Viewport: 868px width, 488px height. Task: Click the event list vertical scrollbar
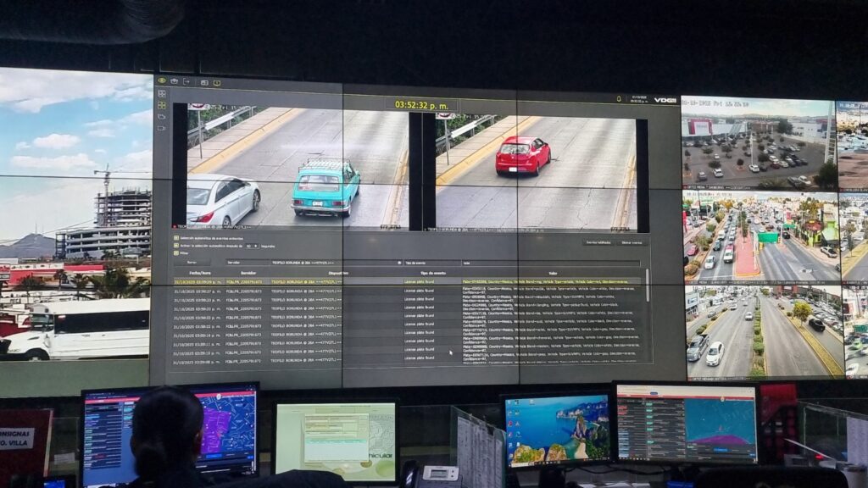[648, 288]
